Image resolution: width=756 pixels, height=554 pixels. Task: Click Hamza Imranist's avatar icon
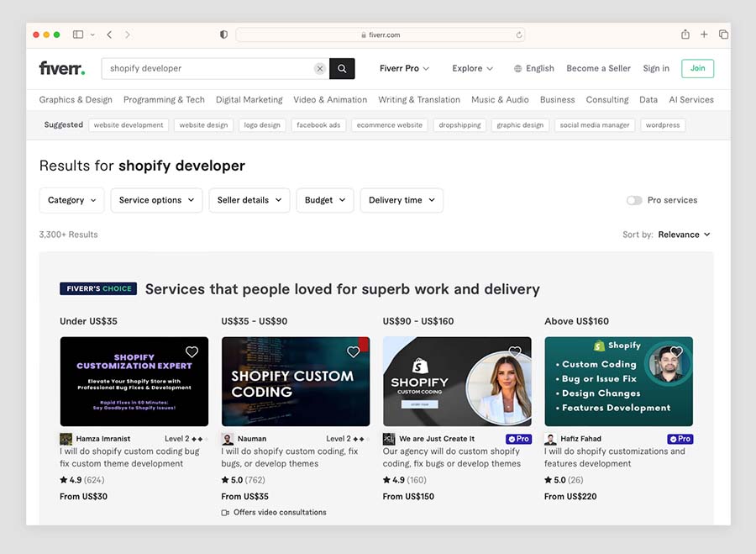(66, 439)
